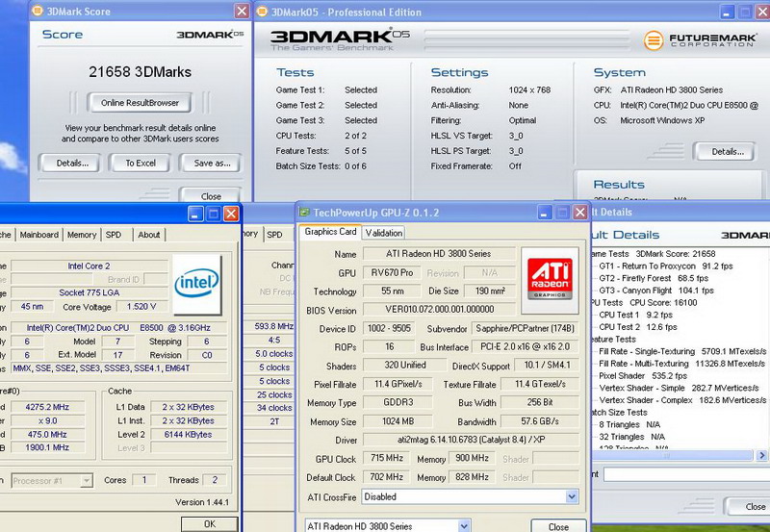
Task: Export score with To Excel button
Action: (x=140, y=163)
